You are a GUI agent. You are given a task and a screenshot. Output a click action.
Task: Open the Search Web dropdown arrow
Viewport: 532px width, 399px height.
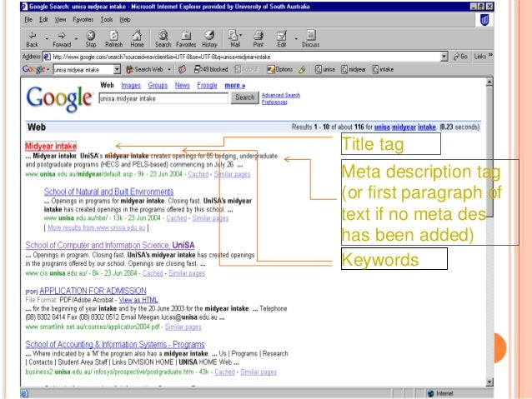(x=169, y=69)
